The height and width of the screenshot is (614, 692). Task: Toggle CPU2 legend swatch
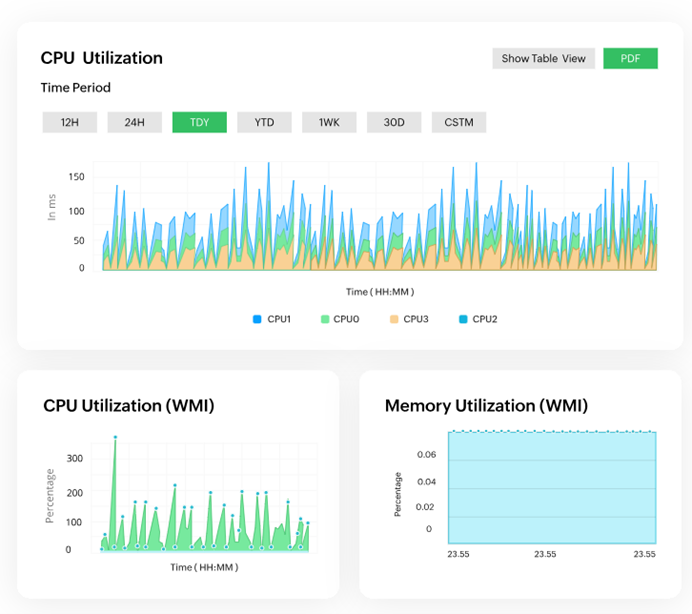(462, 320)
